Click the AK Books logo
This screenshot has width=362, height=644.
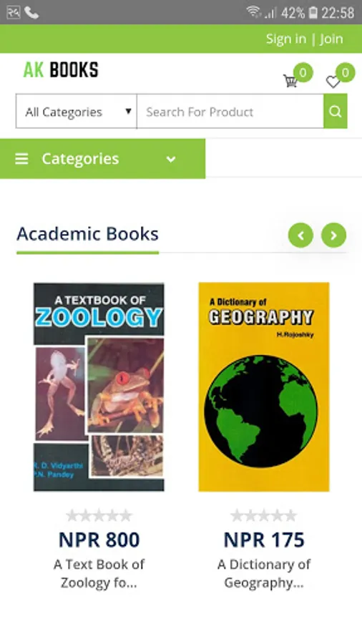[x=61, y=70]
